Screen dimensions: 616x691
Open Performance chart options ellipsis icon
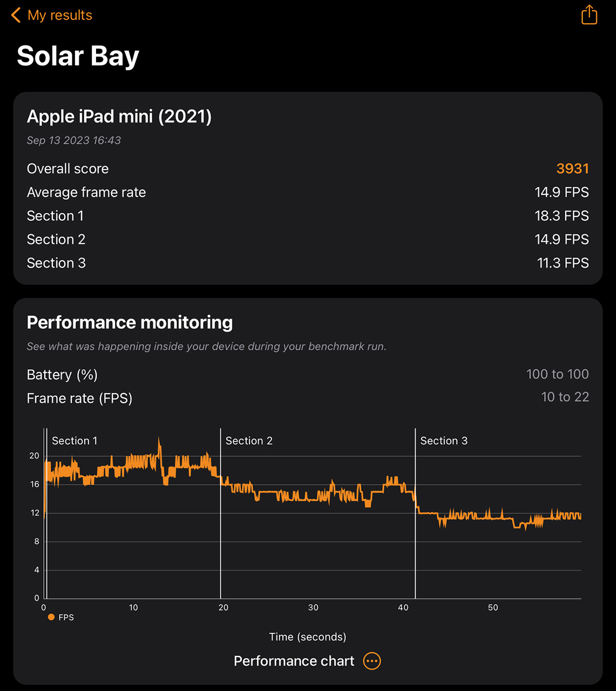[372, 661]
